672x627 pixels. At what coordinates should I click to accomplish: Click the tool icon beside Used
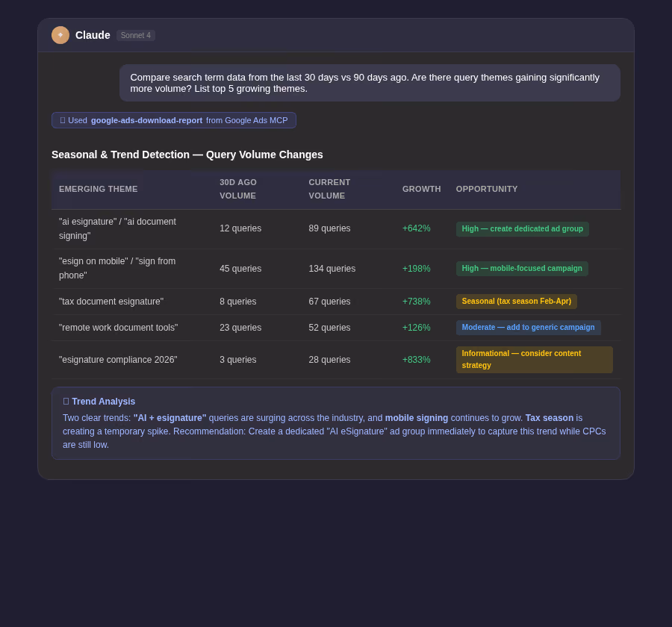pyautogui.click(x=63, y=120)
